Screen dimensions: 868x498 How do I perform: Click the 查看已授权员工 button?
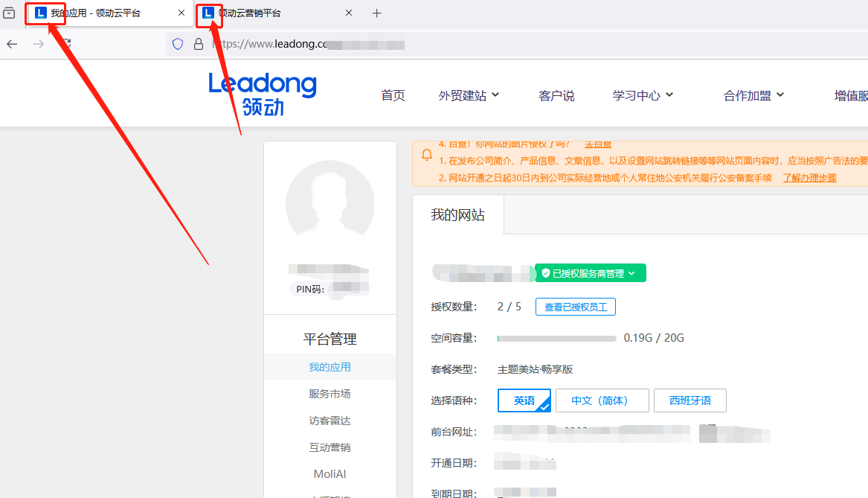[575, 306]
